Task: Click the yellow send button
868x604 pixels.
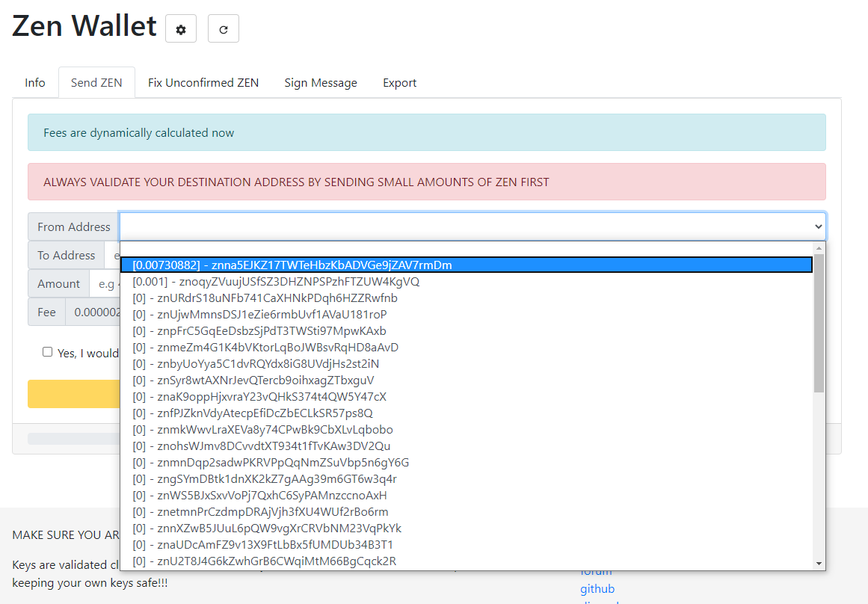Action: pos(74,394)
